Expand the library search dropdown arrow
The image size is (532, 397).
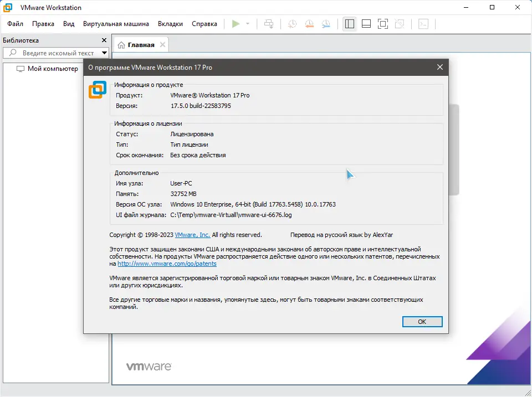(x=105, y=53)
